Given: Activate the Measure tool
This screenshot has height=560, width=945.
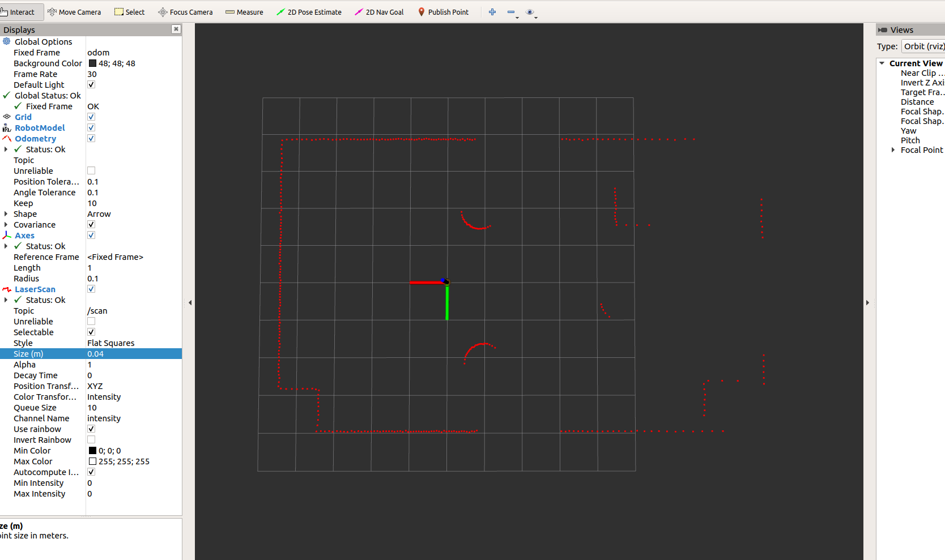Looking at the screenshot, I should [x=244, y=11].
